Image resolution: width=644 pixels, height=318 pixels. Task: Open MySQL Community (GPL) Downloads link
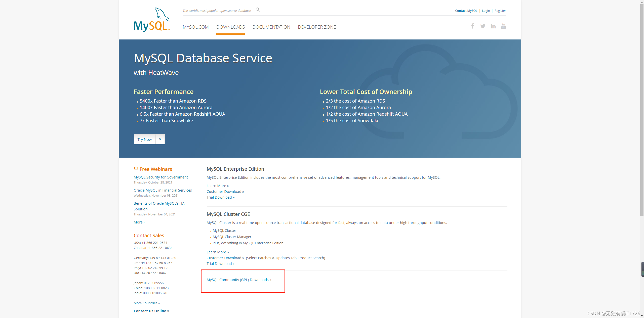click(239, 280)
